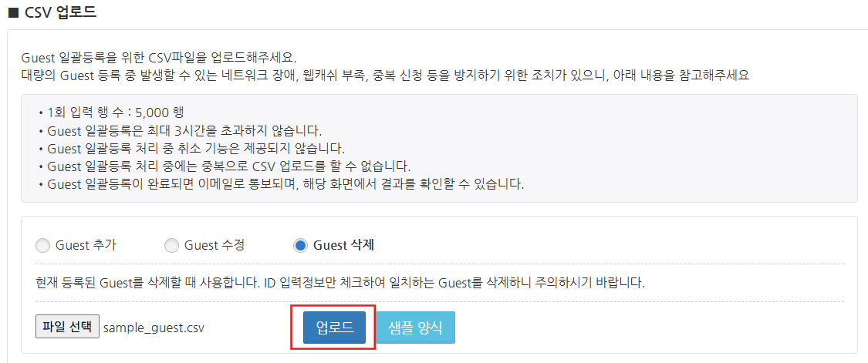Select the Guest 수정 radio button
This screenshot has height=363, width=868.
click(171, 246)
